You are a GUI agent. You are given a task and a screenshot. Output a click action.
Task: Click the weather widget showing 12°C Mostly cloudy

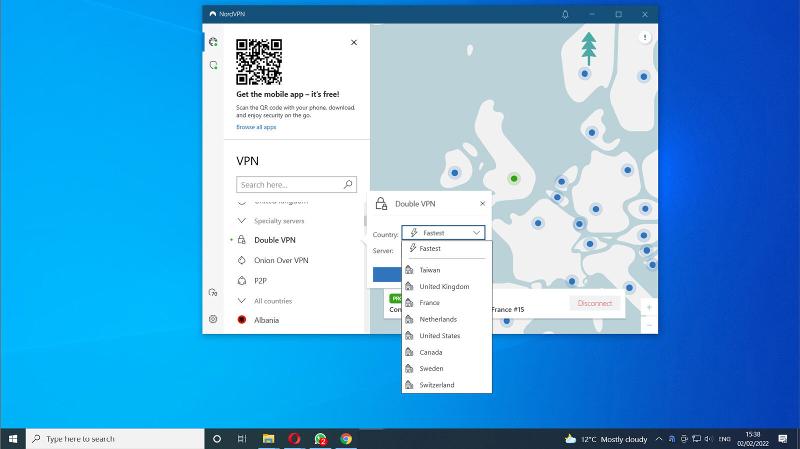pos(606,439)
